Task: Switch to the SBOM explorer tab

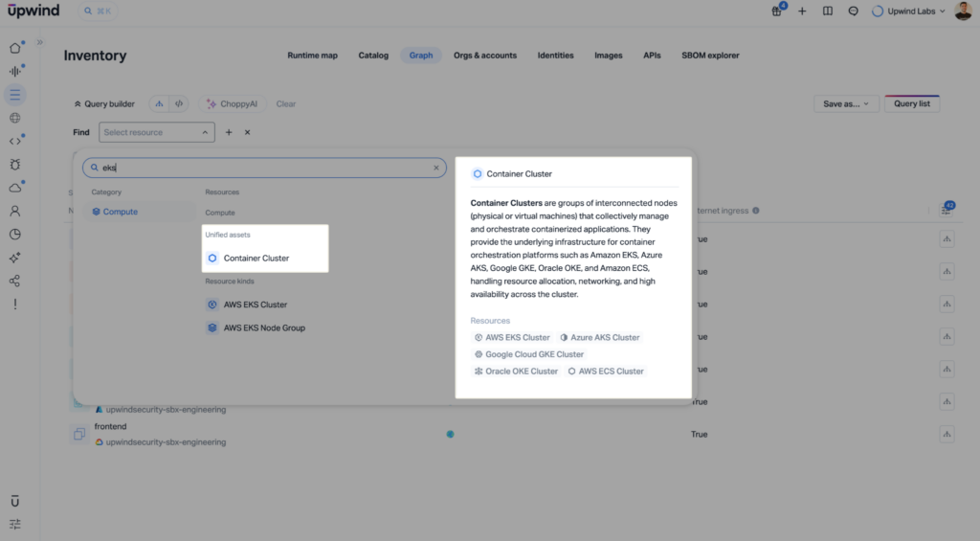Action: point(710,55)
